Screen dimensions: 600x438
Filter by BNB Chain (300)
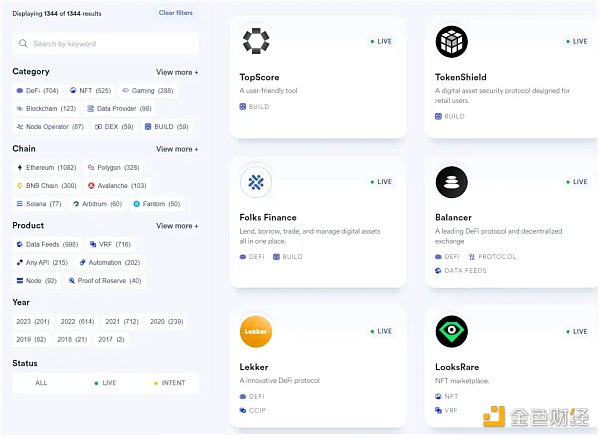pyautogui.click(x=47, y=186)
